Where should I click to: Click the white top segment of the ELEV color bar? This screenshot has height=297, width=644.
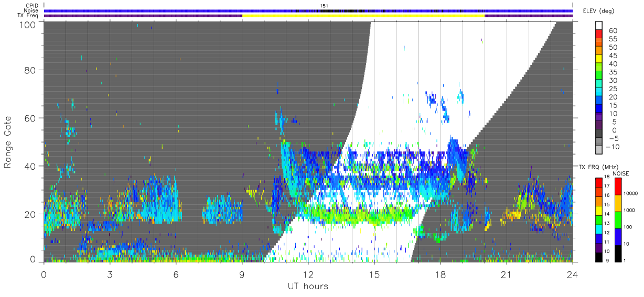pos(598,26)
